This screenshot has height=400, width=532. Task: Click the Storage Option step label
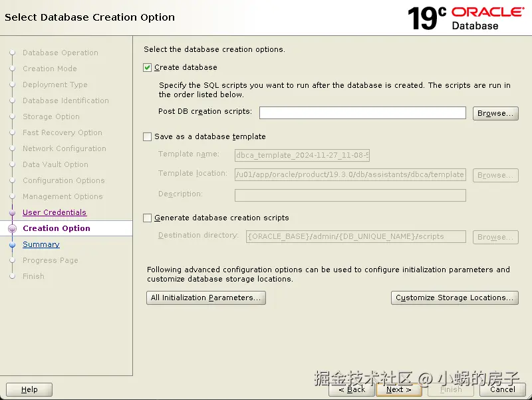click(x=51, y=116)
